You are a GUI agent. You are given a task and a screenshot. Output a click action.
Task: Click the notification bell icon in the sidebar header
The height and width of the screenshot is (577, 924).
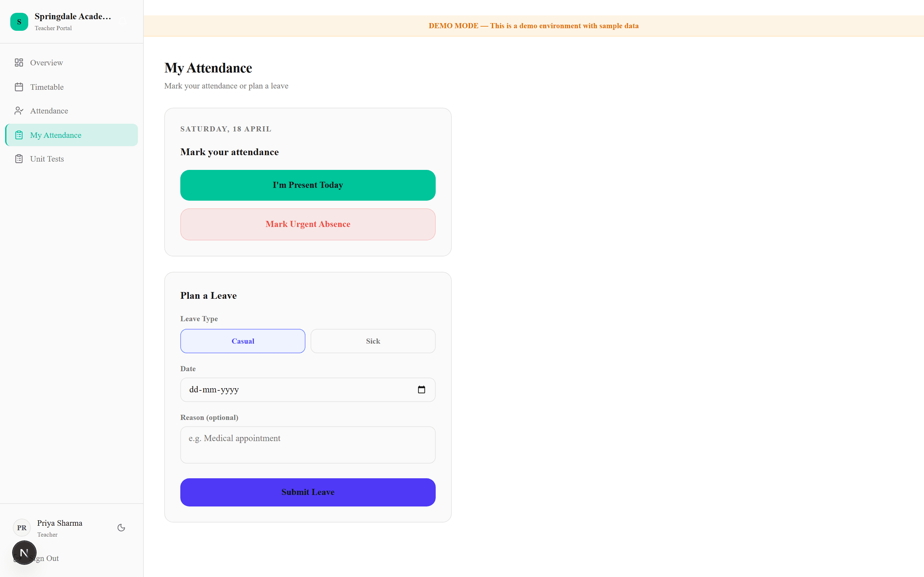tap(122, 21)
